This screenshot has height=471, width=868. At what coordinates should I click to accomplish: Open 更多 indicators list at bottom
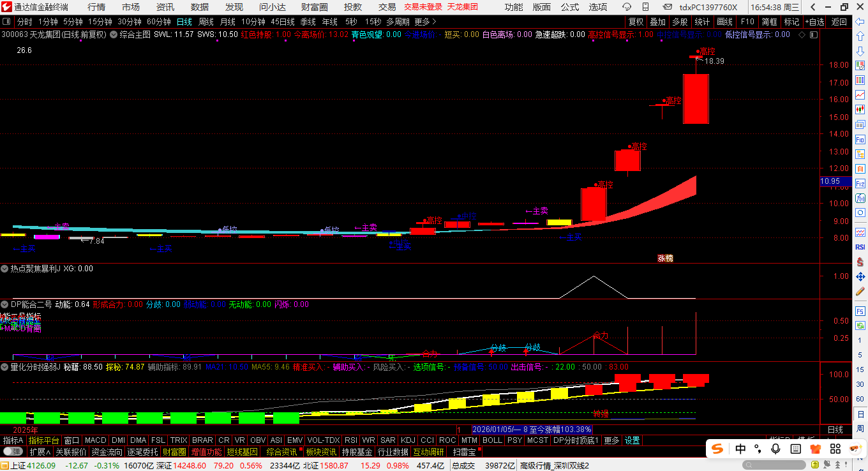tap(611, 440)
